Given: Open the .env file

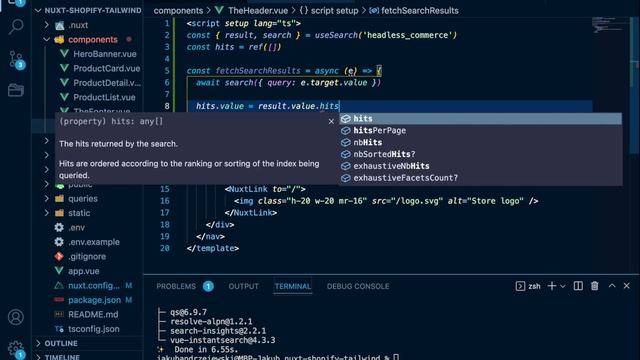Looking at the screenshot, I should 76,228.
